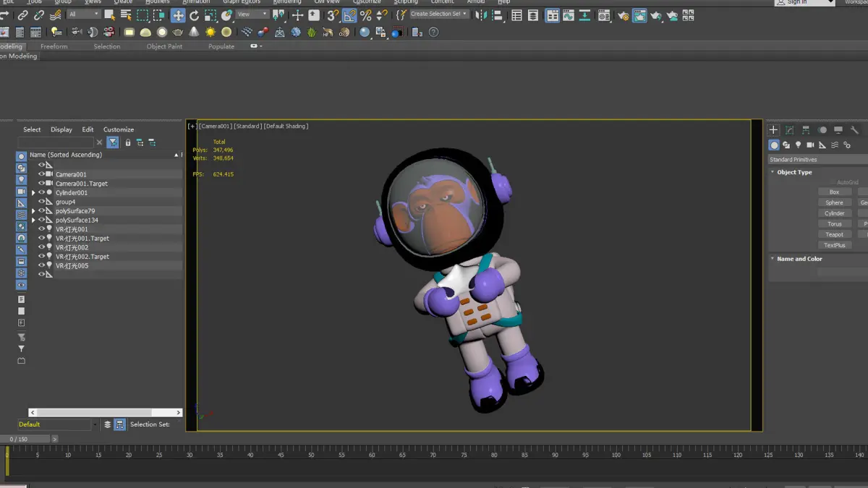
Task: Click the Torus object type button
Action: click(834, 224)
